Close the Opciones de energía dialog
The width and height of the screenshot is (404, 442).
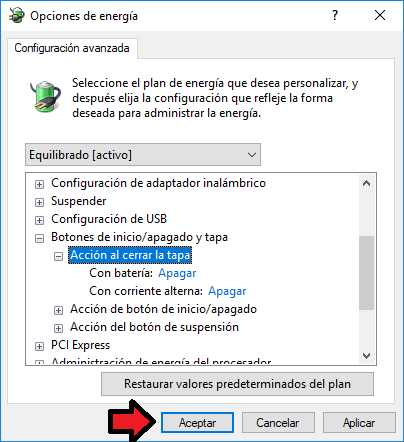pos(380,15)
